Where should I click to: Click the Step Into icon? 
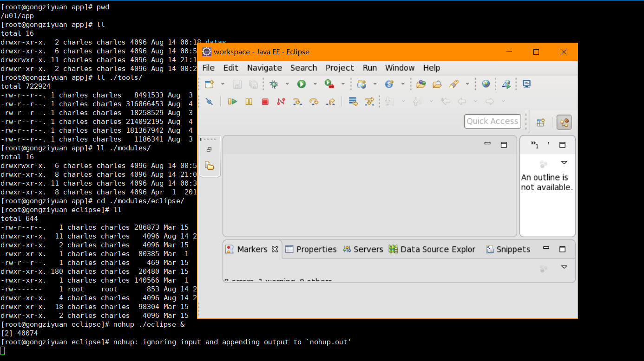(x=297, y=101)
